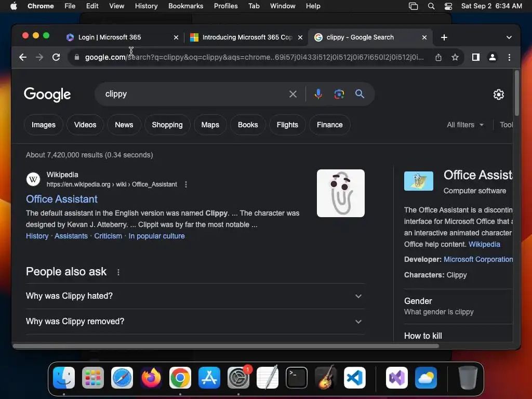Filter results by Videos
Viewport: 532px width, 399px height.
(x=85, y=125)
